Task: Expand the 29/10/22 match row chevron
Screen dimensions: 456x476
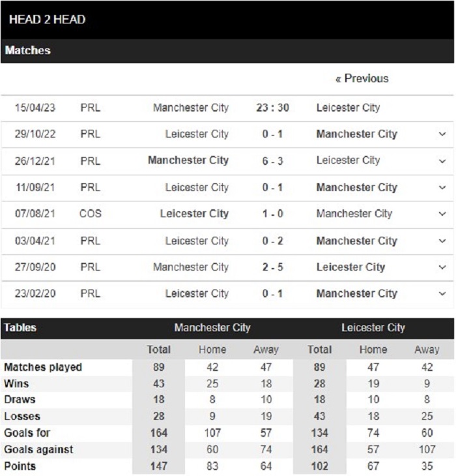Action: (443, 134)
